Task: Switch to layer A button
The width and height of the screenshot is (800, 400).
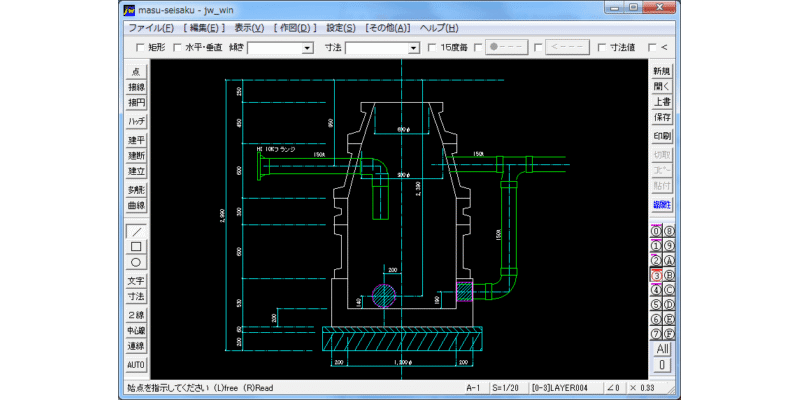Action: point(669,260)
